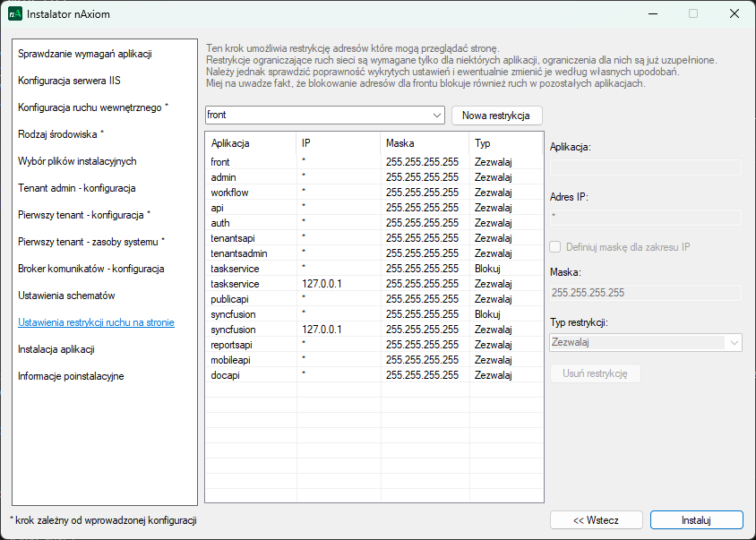Image resolution: width=756 pixels, height=540 pixels.
Task: Close the Instalator nAxiom window
Action: tap(734, 14)
